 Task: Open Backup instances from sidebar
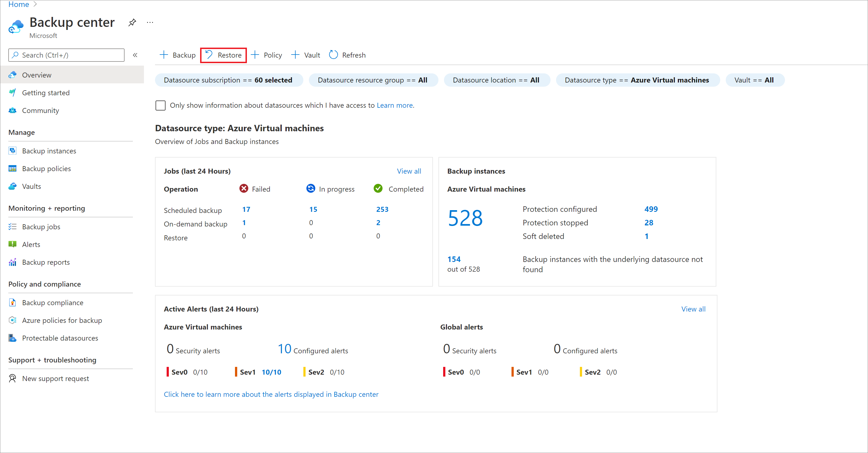click(x=49, y=150)
